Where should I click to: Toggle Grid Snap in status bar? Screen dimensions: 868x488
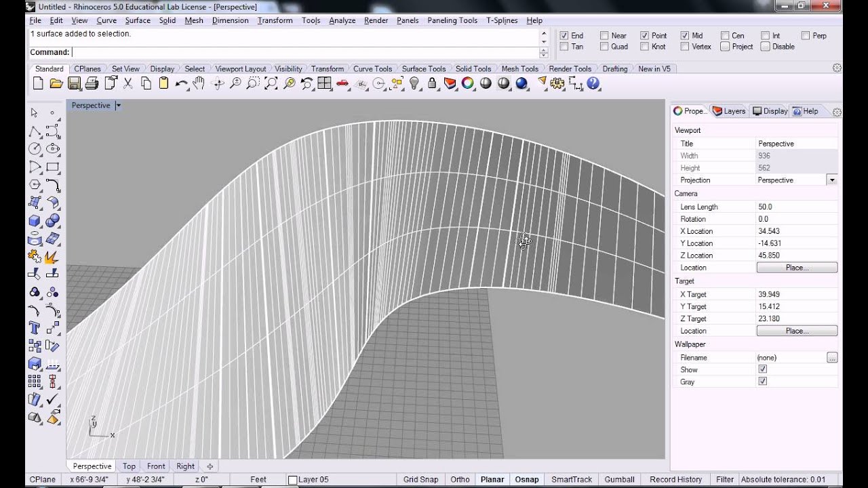[x=420, y=479]
